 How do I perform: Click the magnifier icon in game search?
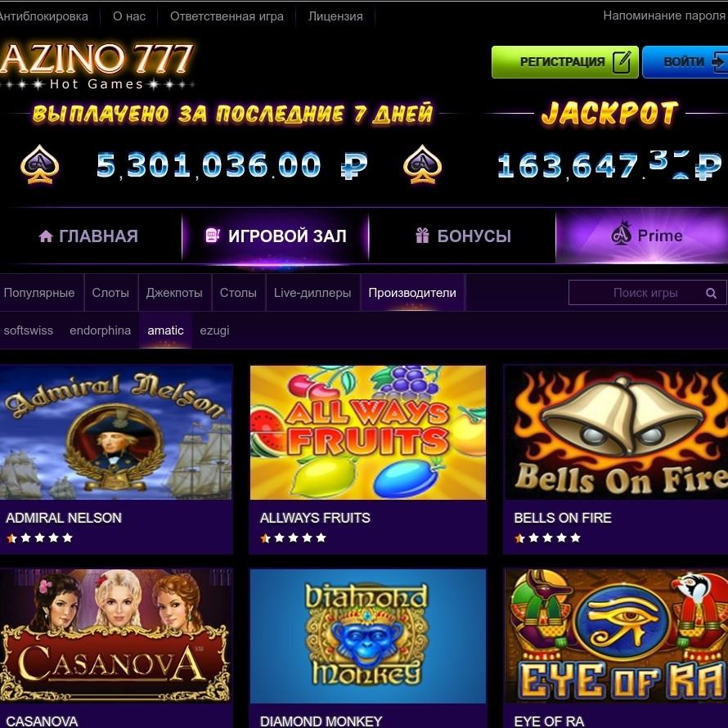point(710,293)
